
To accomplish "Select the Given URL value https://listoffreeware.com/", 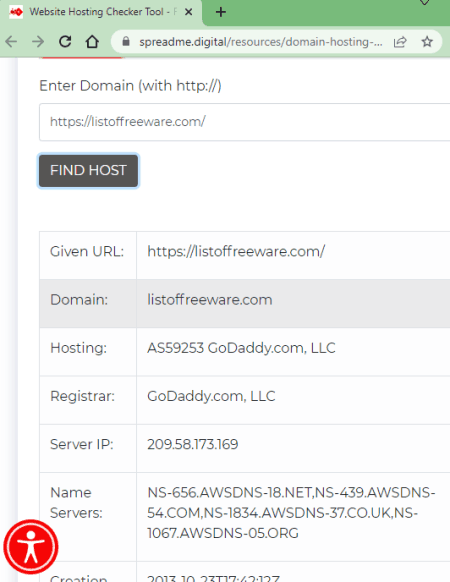I will [x=236, y=251].
